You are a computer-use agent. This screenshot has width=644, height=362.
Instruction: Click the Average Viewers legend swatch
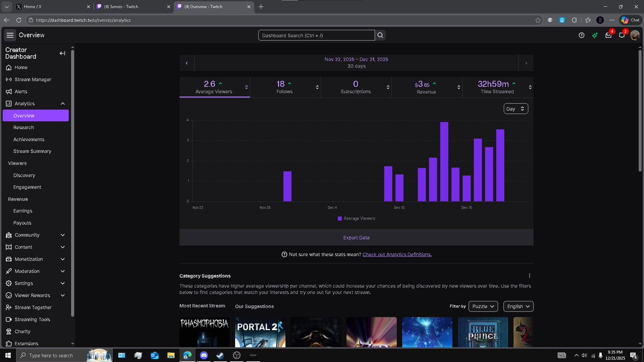(340, 219)
